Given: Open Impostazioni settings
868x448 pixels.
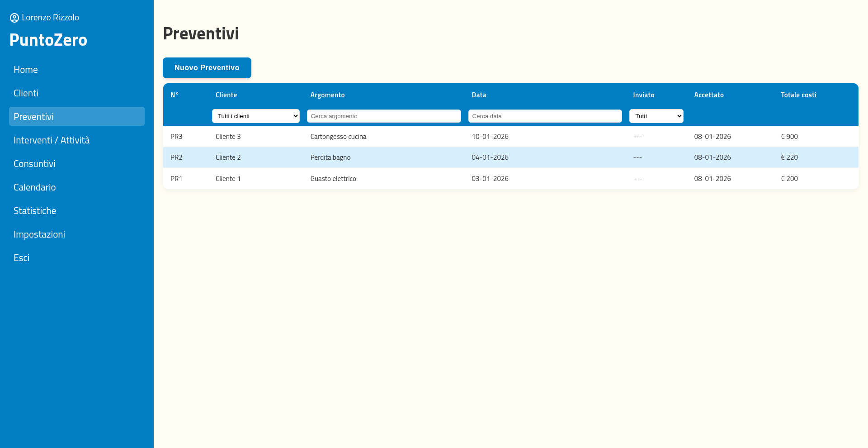Looking at the screenshot, I should coord(39,234).
